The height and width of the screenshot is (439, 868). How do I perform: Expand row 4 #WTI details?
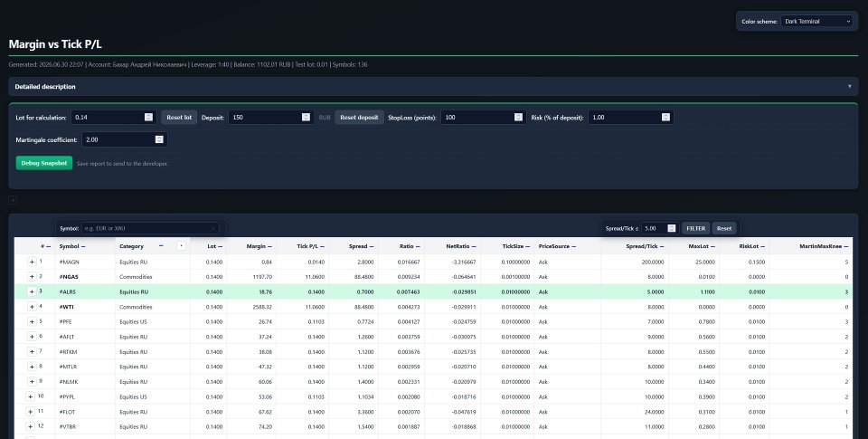pyautogui.click(x=32, y=307)
